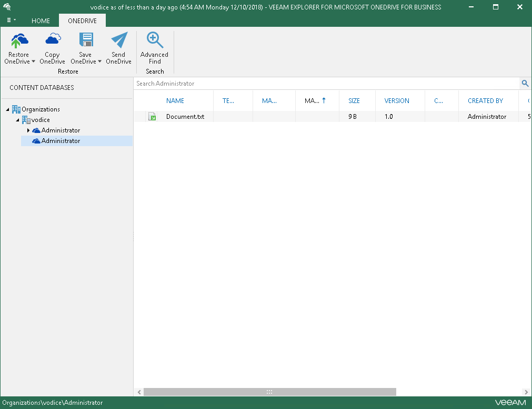Click into the Search Administrator field
Image resolution: width=532 pixels, height=409 pixels.
[x=326, y=84]
